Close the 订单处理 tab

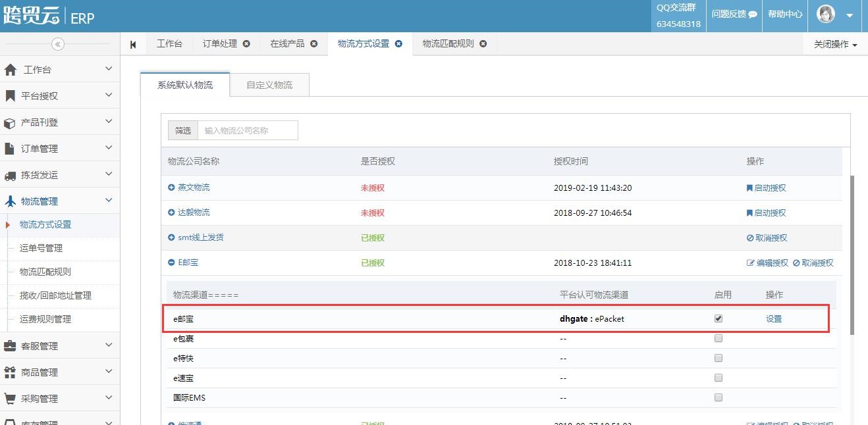(x=246, y=43)
